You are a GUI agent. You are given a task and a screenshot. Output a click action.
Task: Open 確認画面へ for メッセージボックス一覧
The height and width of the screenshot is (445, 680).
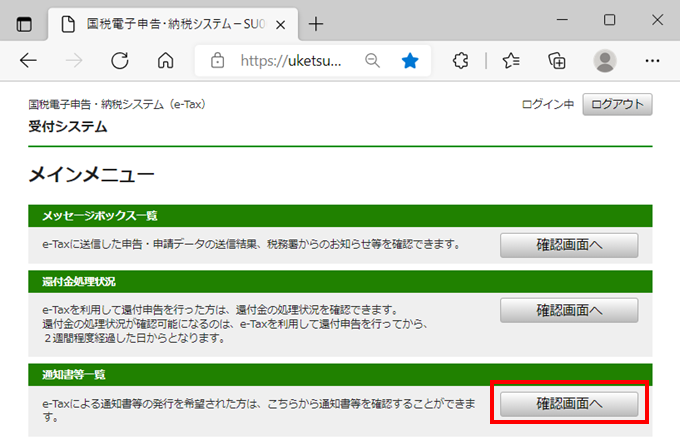click(x=568, y=246)
